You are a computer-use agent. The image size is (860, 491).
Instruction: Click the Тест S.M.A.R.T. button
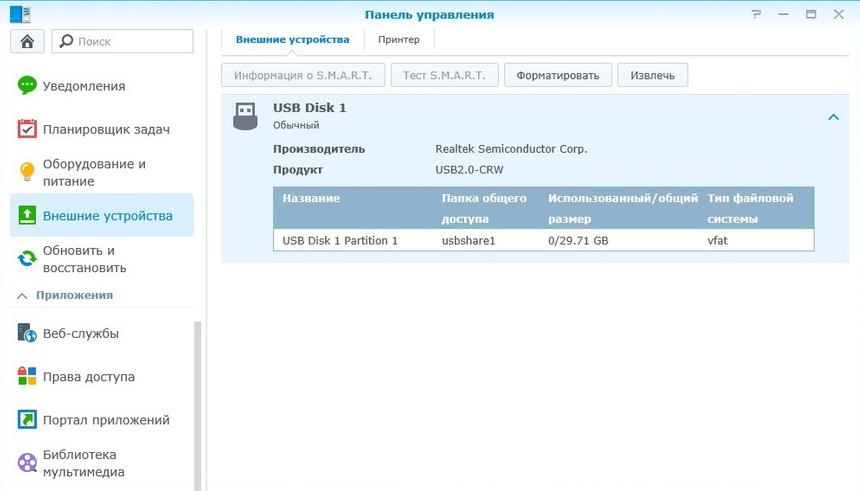444,75
